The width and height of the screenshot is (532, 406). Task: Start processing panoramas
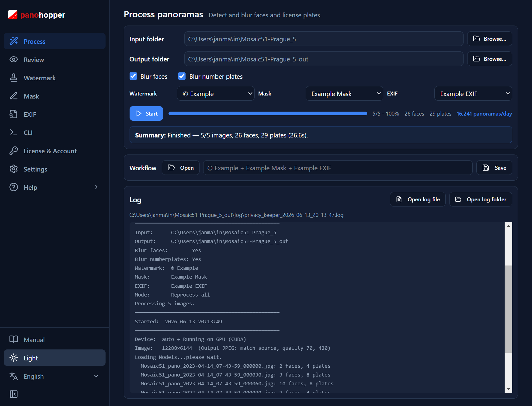(146, 113)
